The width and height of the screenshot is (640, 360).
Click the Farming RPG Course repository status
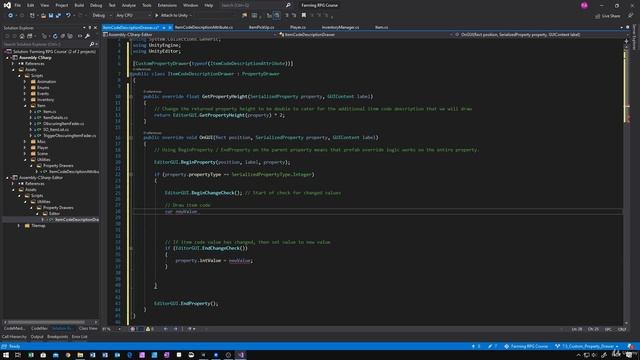[526, 347]
